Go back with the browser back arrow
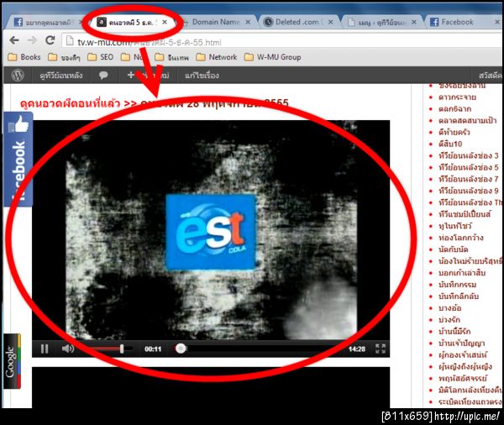This screenshot has width=504, height=425. [14, 40]
